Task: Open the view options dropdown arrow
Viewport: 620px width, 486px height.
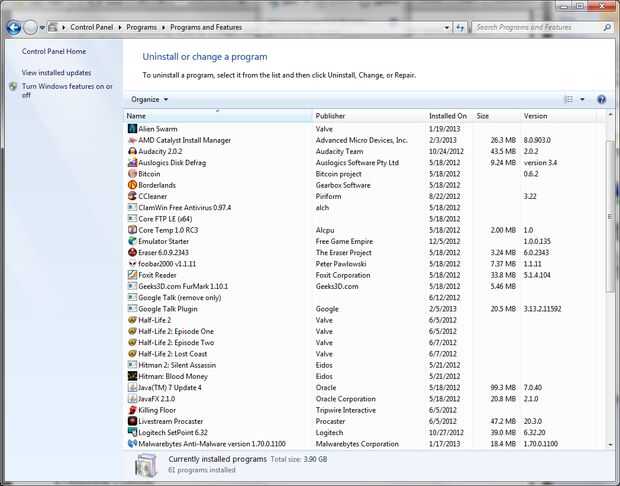Action: click(x=582, y=99)
